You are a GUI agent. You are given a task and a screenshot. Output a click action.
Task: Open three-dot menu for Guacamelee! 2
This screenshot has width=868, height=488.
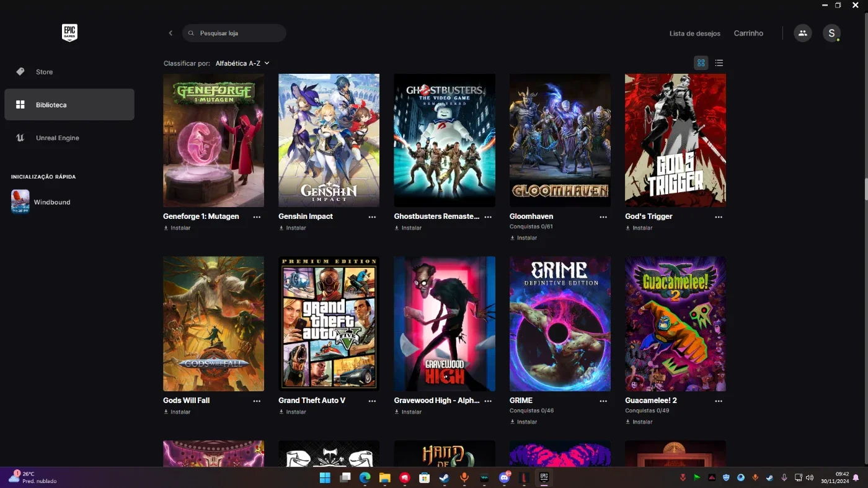pyautogui.click(x=719, y=401)
